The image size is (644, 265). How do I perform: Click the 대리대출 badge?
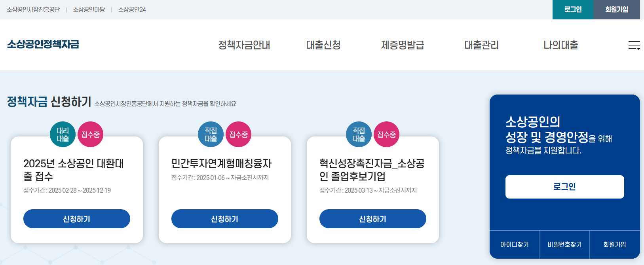point(63,134)
